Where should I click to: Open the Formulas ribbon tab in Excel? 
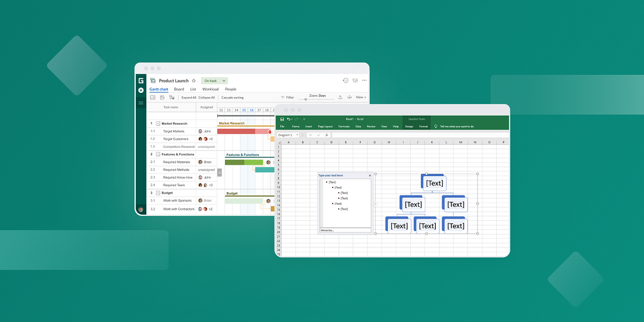coord(344,126)
